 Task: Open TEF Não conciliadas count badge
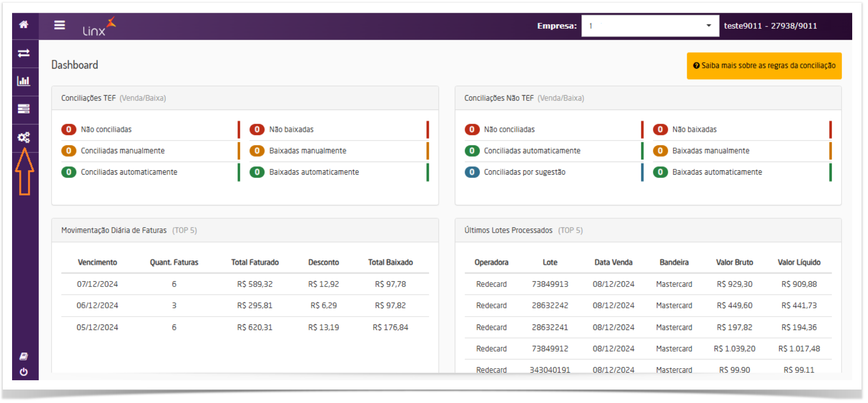click(69, 130)
